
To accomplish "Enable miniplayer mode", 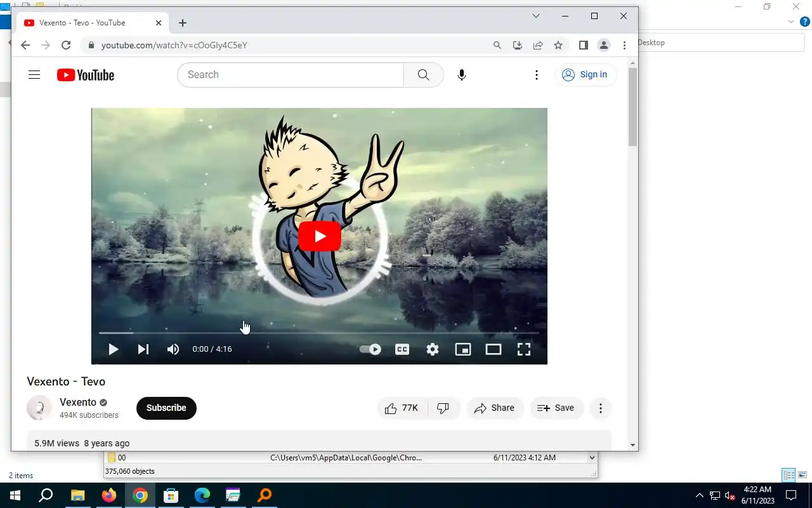I will (x=463, y=349).
